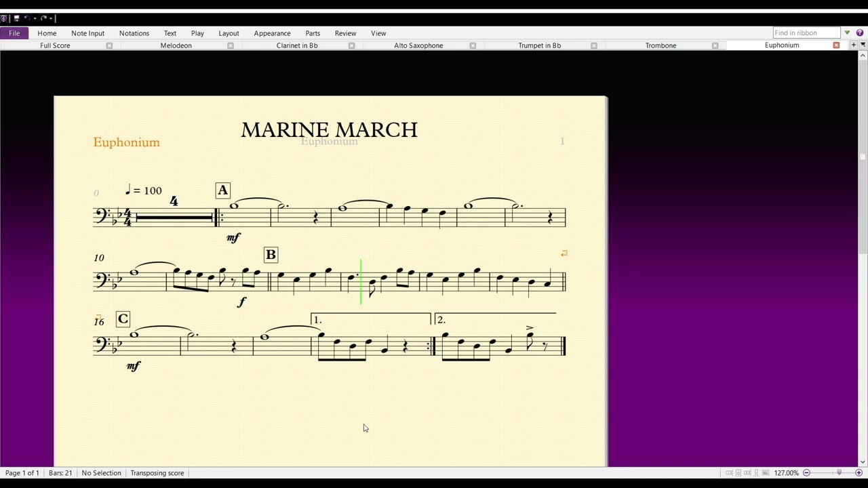Switch to the Trumpet in Bb part tab
This screenshot has height=488, width=868.
pos(540,45)
